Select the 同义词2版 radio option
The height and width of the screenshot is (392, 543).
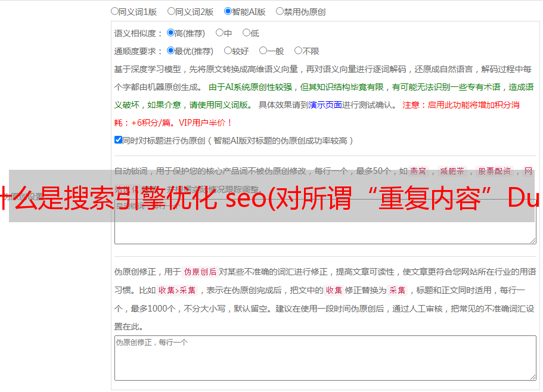pos(171,11)
